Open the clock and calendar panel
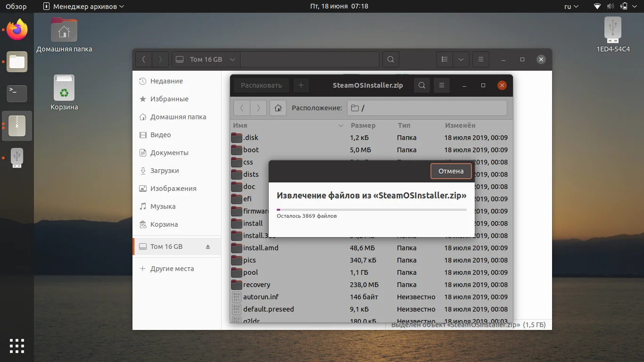 click(339, 7)
